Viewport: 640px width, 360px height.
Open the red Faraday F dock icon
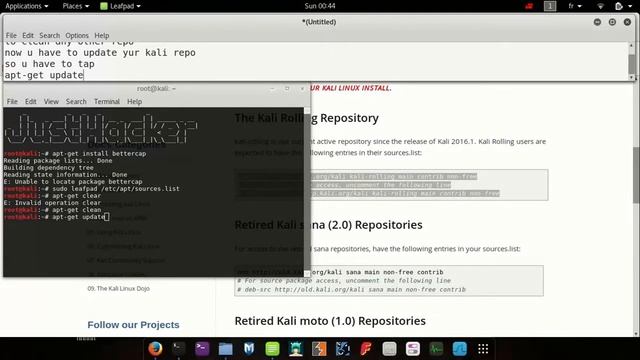366,349
